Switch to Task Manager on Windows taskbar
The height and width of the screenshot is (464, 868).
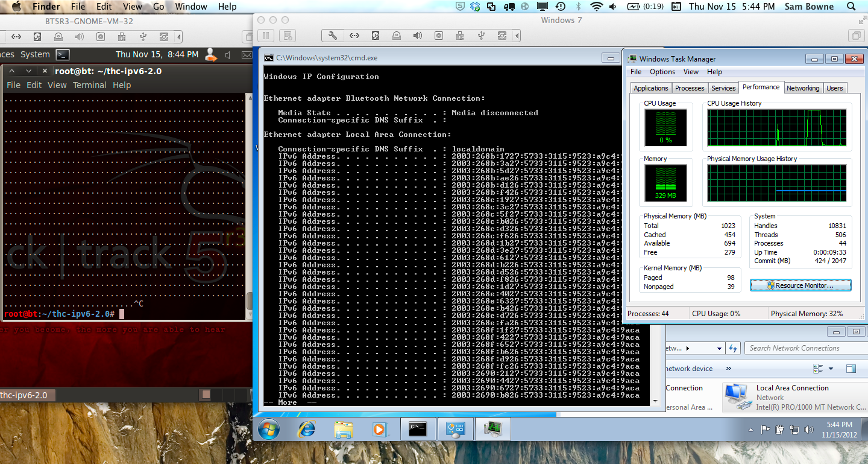pos(494,430)
